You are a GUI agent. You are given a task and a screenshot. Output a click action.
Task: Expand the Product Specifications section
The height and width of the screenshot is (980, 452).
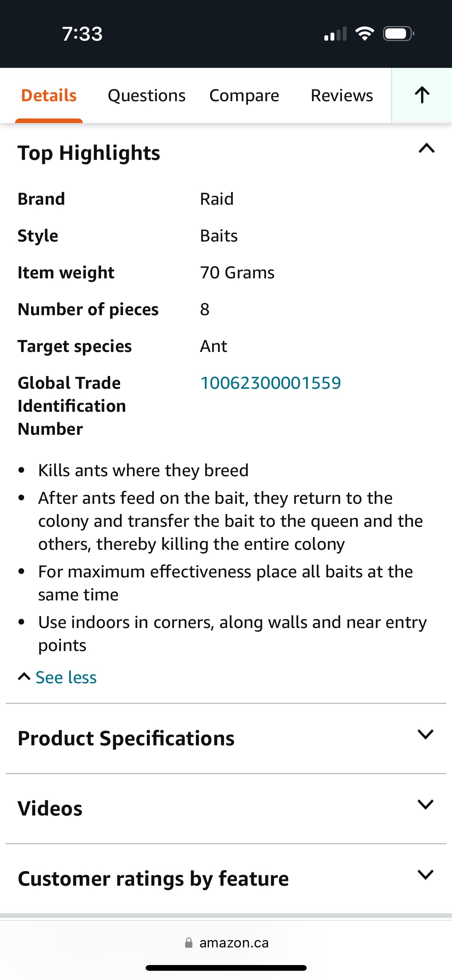[x=425, y=734]
